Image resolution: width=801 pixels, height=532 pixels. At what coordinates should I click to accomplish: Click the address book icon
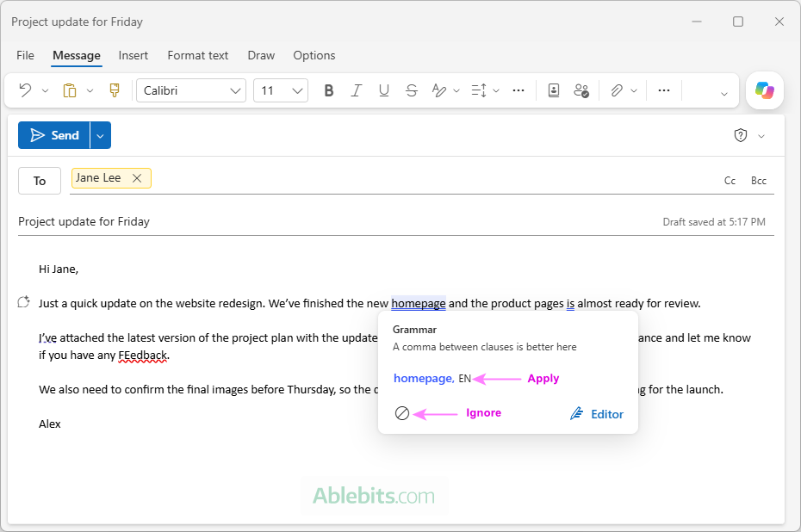click(x=554, y=90)
